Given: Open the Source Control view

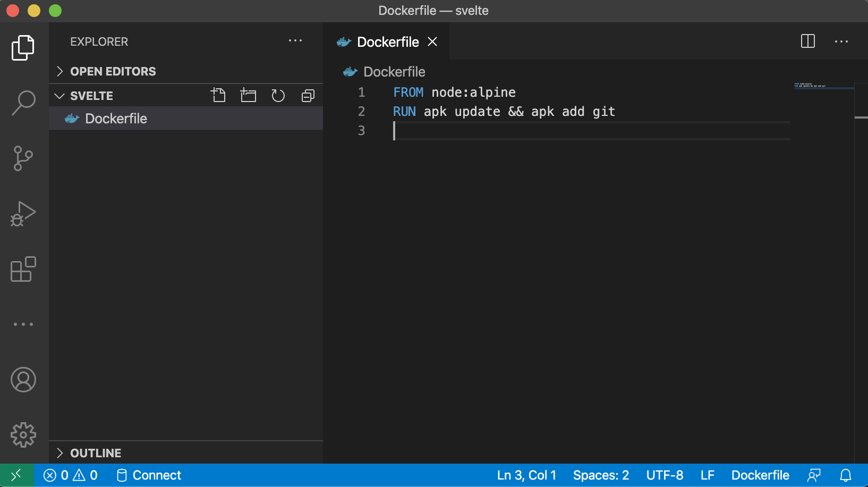Looking at the screenshot, I should (x=23, y=158).
